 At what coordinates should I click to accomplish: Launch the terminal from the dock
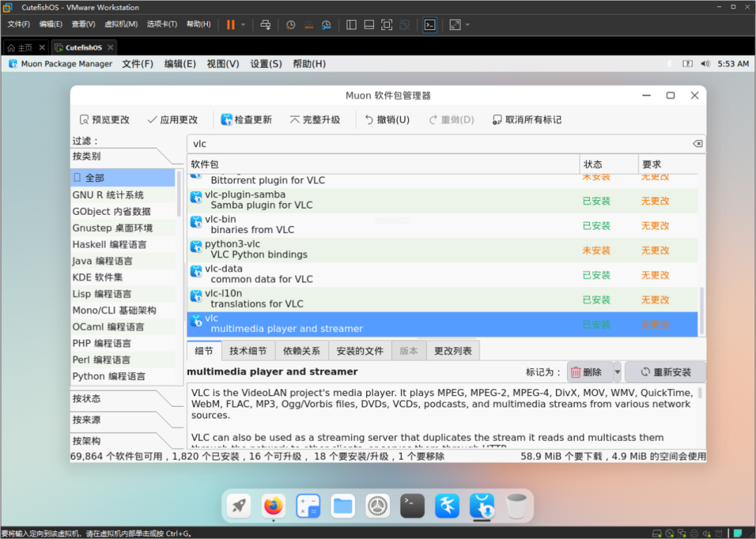[412, 505]
